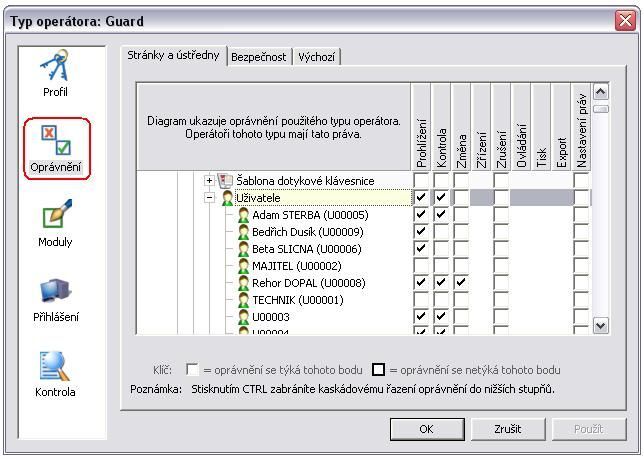Open the Profil section icon
Image resolution: width=644 pixels, height=460 pixels.
(56, 68)
